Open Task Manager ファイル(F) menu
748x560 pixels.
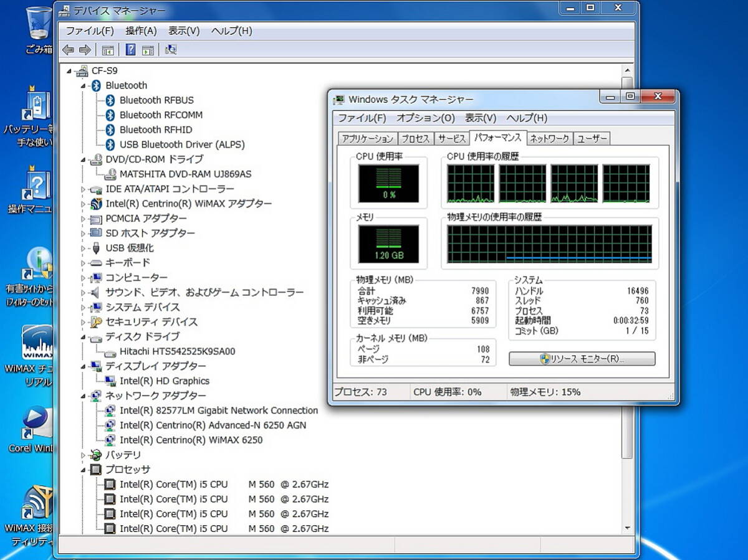point(362,118)
